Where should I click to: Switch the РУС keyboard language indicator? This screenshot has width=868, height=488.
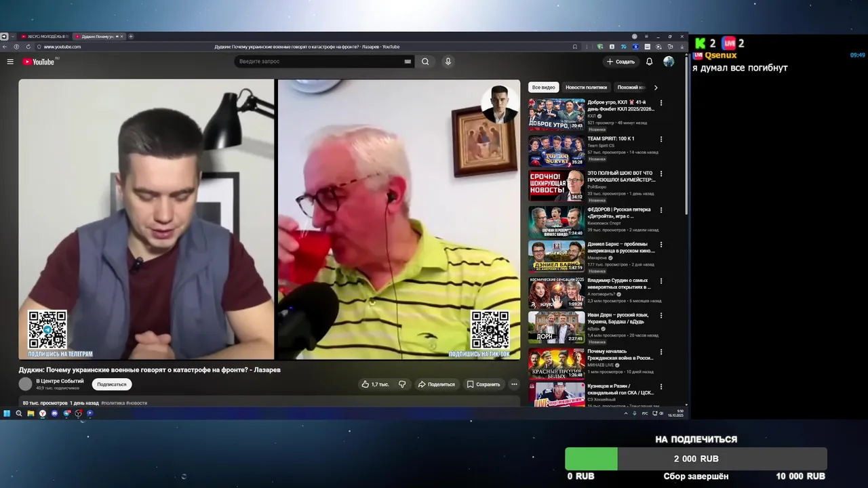coord(646,413)
